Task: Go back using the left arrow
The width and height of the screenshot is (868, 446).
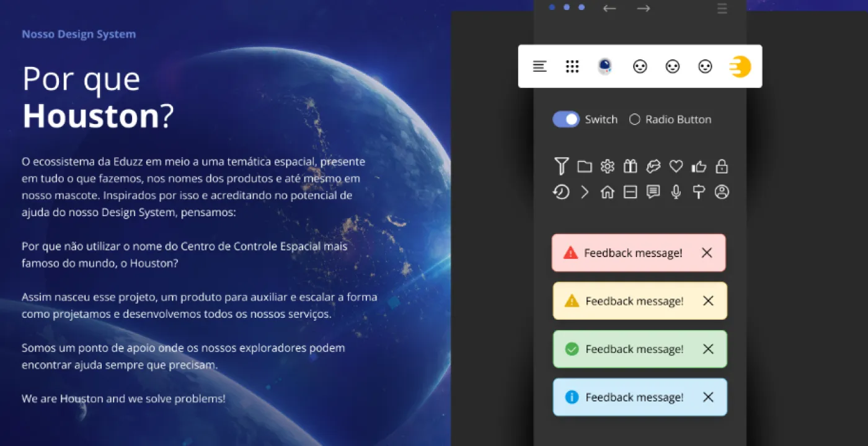Action: [x=609, y=9]
